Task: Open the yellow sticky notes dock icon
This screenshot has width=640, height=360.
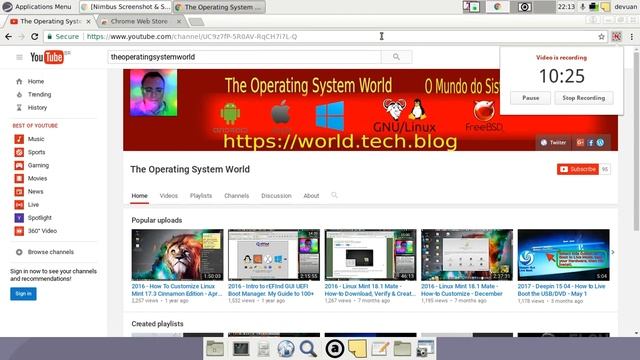Action: 357,349
